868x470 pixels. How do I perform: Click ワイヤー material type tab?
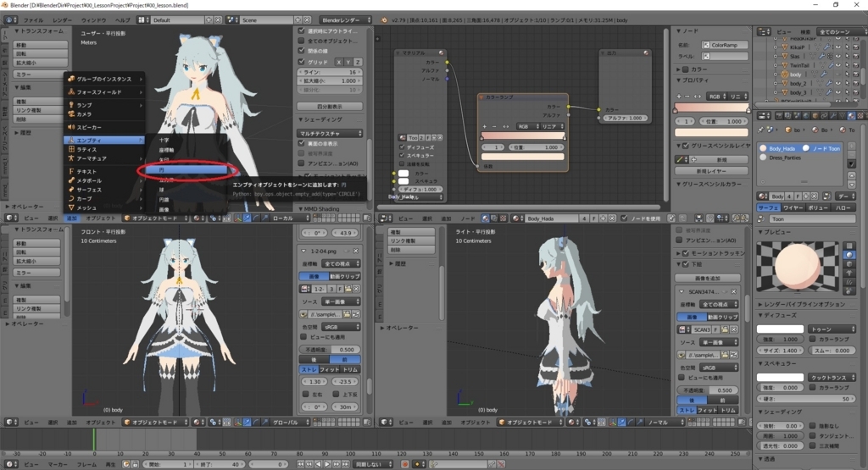[x=793, y=207]
